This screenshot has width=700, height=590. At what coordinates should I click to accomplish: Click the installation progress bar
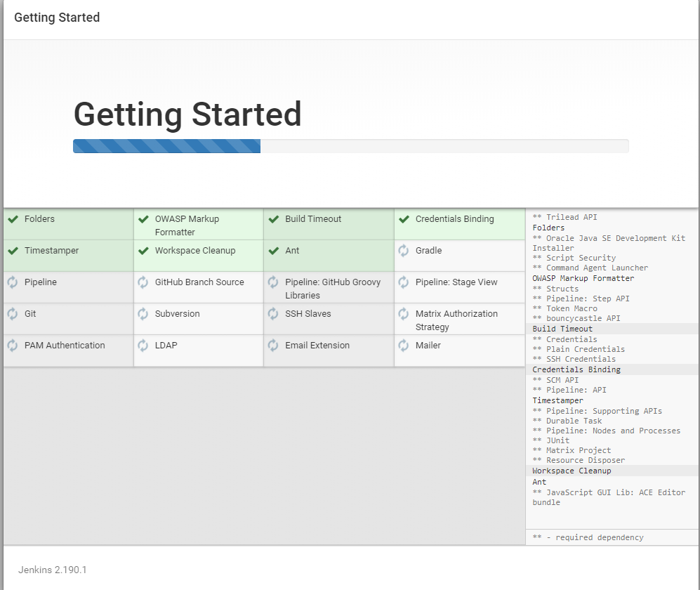[x=351, y=146]
